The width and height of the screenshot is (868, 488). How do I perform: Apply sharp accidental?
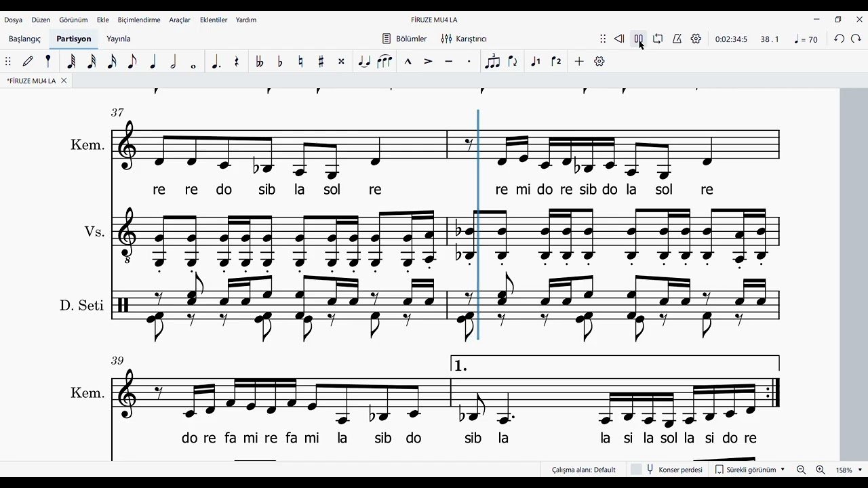coord(321,61)
